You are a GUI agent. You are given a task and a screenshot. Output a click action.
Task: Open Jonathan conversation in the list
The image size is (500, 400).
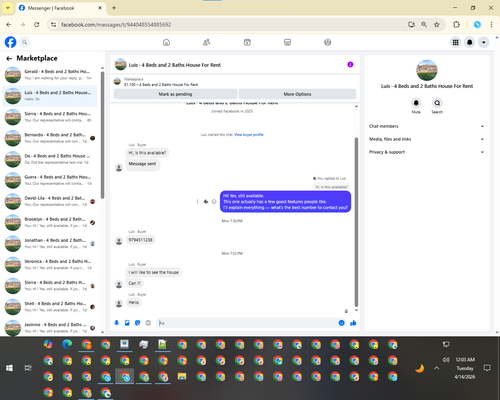tap(50, 244)
